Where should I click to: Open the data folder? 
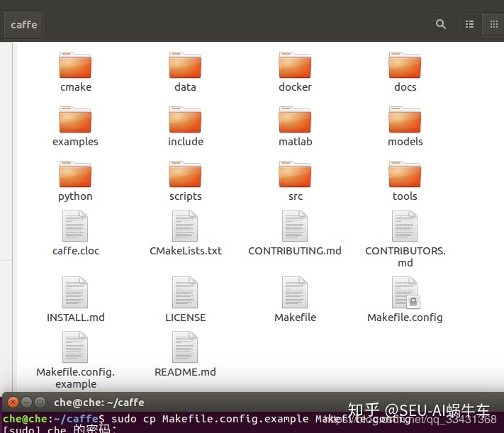[185, 65]
